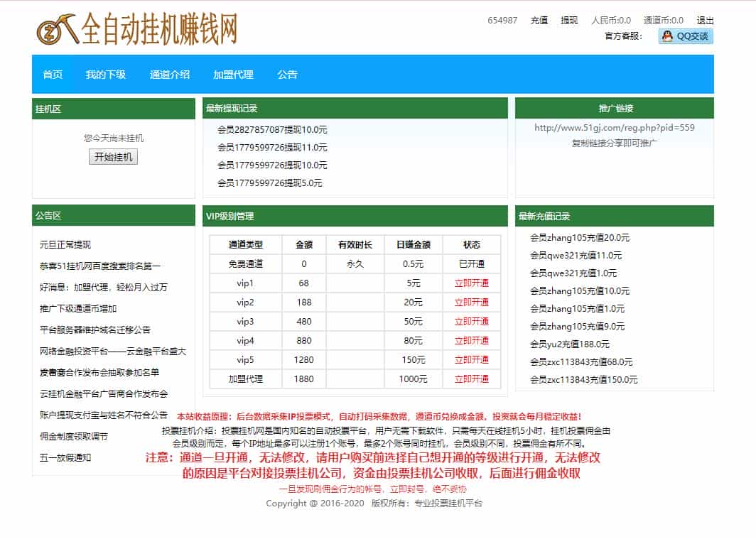This screenshot has height=539, width=756.
Task: Open announcement 发害蘑合作发布会抽取参加名单
Action: [x=99, y=372]
